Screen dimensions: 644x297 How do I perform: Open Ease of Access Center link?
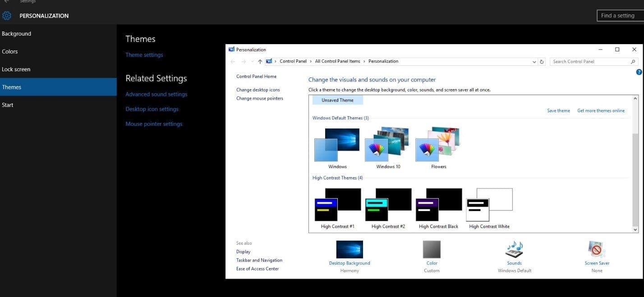258,269
